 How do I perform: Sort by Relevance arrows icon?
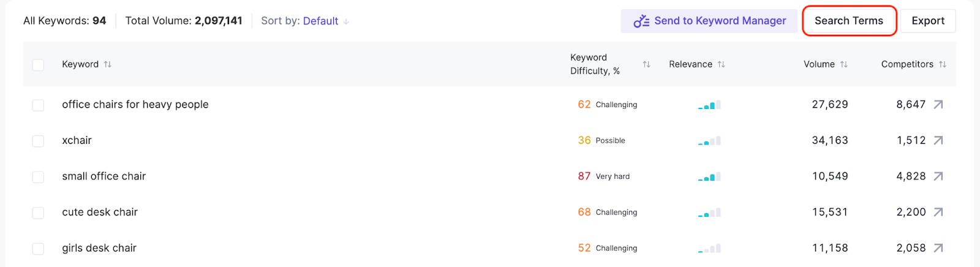click(x=722, y=64)
